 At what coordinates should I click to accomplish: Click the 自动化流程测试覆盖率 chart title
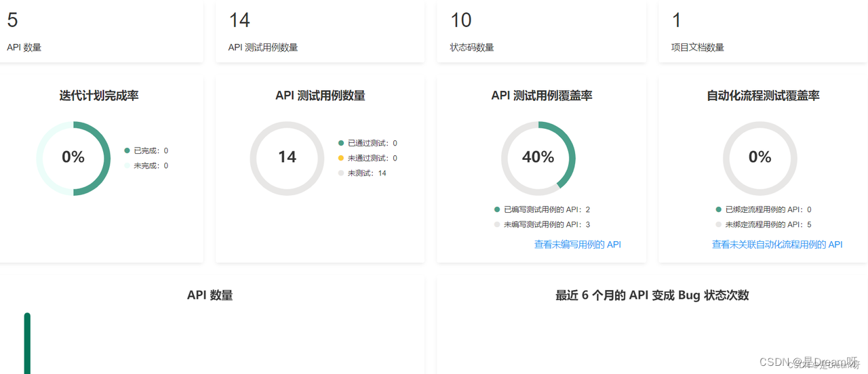point(763,96)
